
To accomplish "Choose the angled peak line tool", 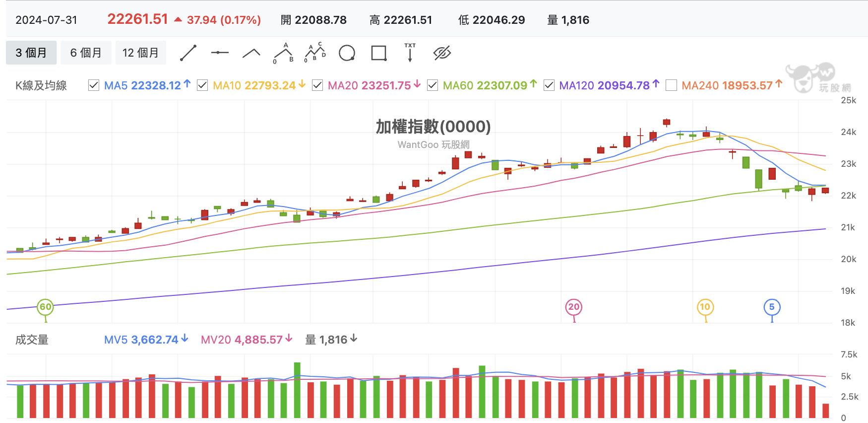I will point(251,53).
